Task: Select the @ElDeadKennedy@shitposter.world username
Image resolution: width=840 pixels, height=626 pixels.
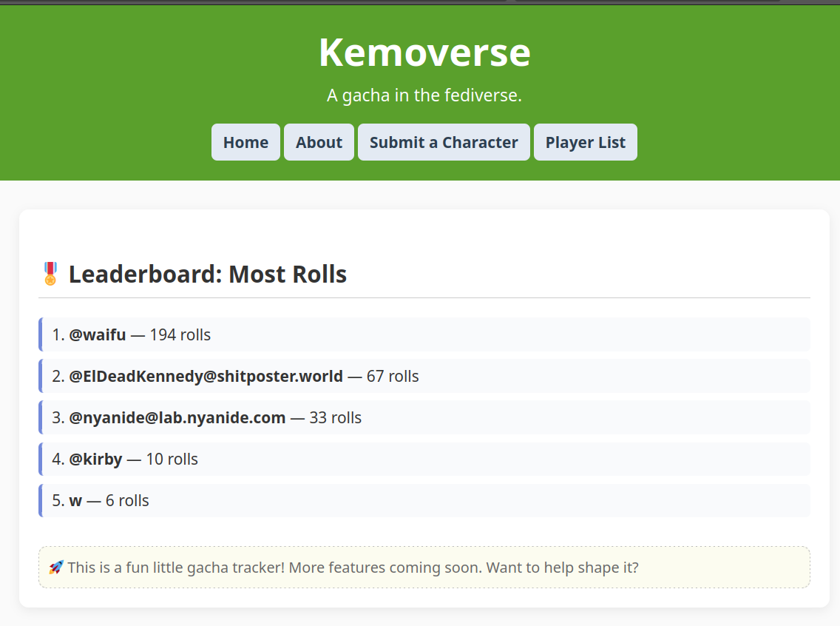Action: tap(206, 377)
